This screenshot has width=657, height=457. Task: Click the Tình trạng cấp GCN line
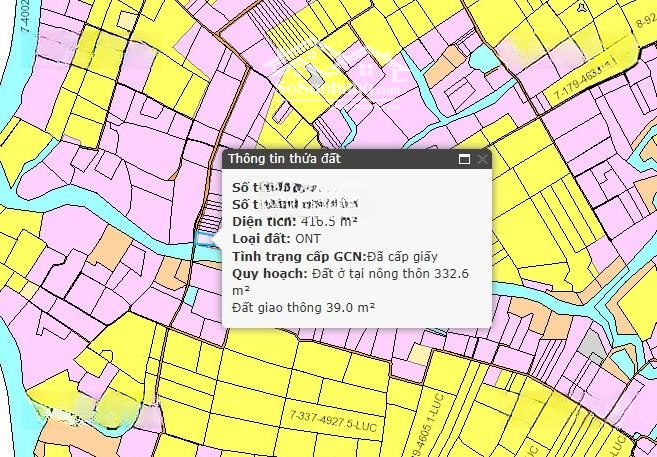click(335, 255)
